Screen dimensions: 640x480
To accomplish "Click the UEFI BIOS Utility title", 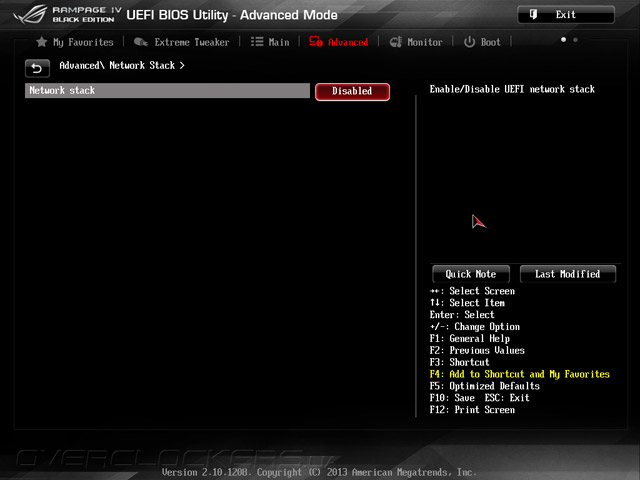I will coord(232,15).
